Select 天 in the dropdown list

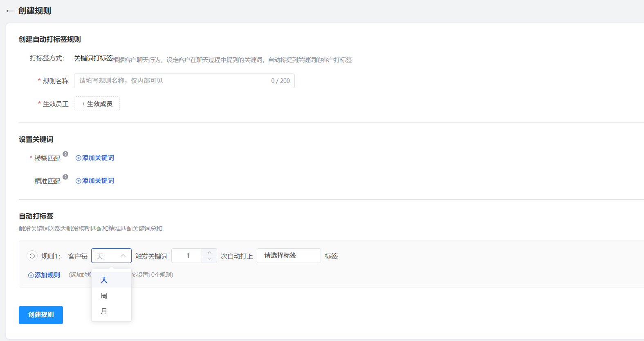click(x=111, y=280)
